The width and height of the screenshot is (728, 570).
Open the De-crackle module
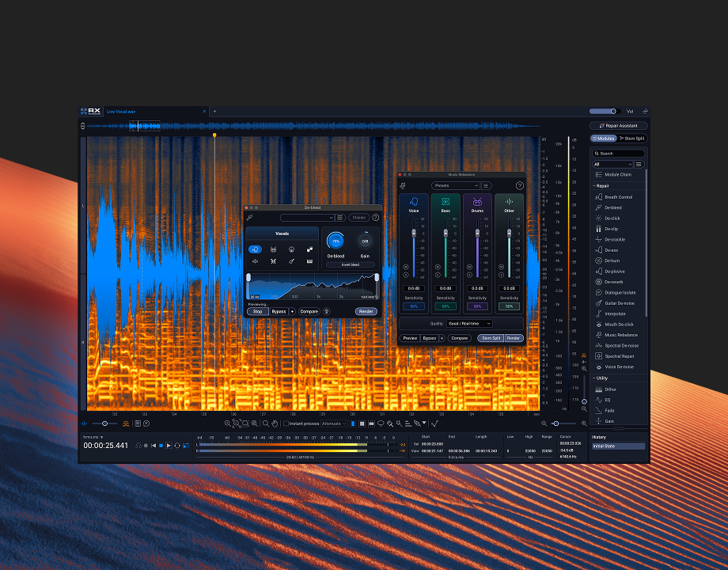[611, 240]
